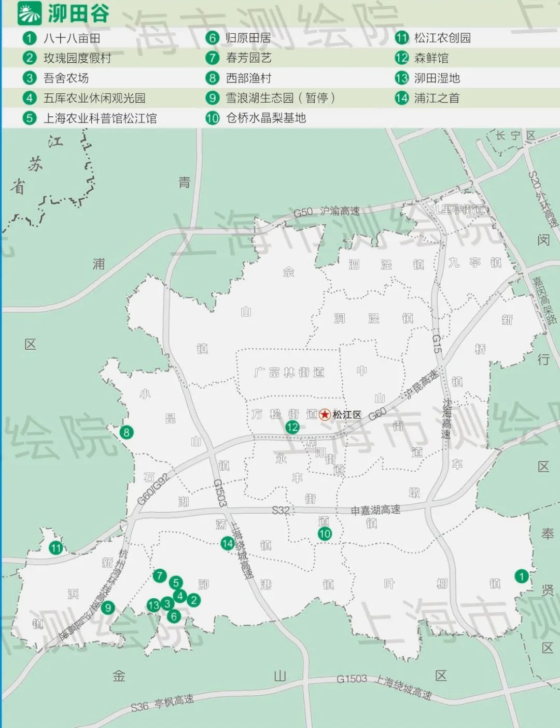Select map marker 13 in the southwest

coord(153,605)
